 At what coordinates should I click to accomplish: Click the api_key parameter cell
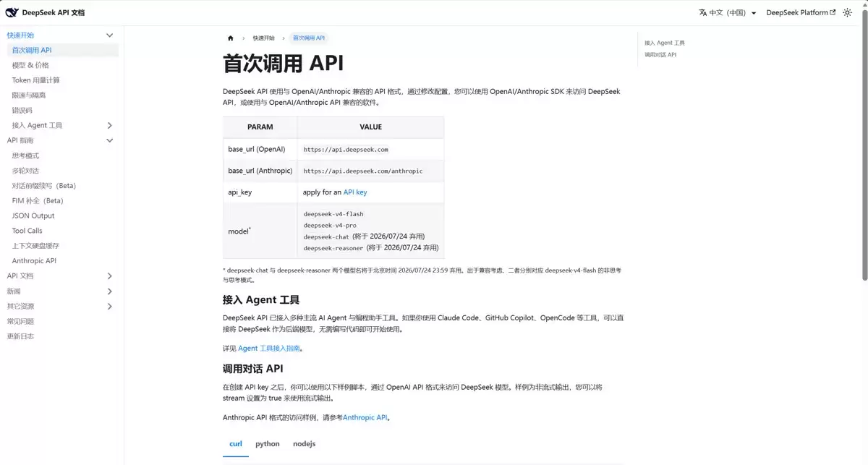pos(260,192)
